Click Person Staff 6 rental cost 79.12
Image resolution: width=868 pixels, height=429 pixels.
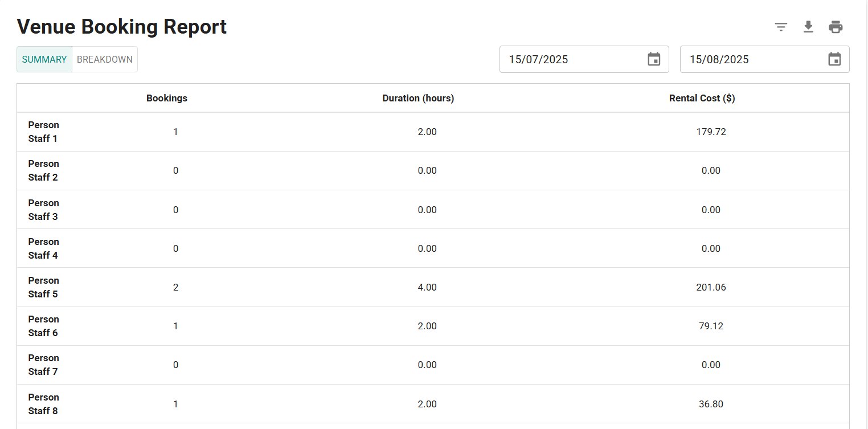(x=711, y=326)
